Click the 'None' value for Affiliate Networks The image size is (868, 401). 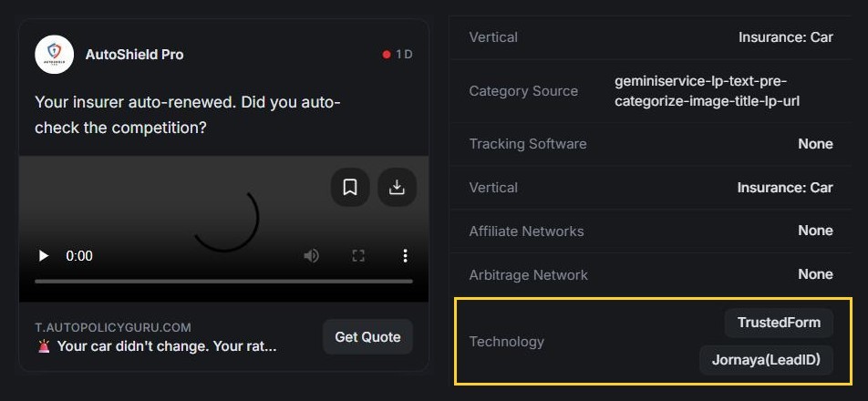[815, 231]
